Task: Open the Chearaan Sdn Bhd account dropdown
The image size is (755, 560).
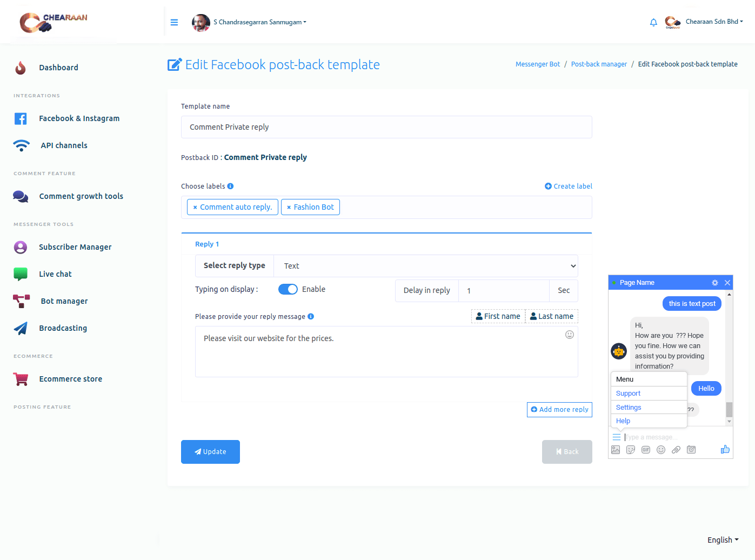Action: 713,22
